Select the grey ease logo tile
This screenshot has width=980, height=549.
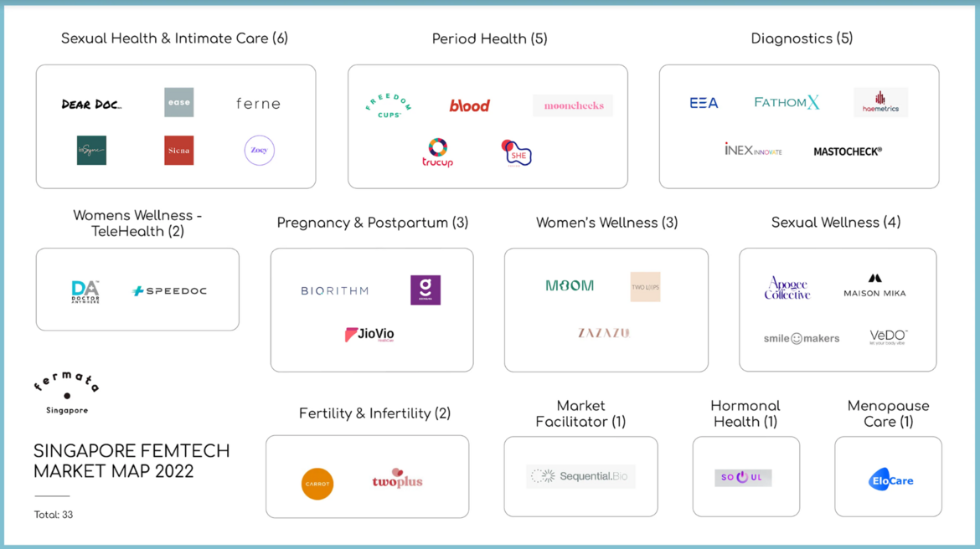pyautogui.click(x=178, y=102)
